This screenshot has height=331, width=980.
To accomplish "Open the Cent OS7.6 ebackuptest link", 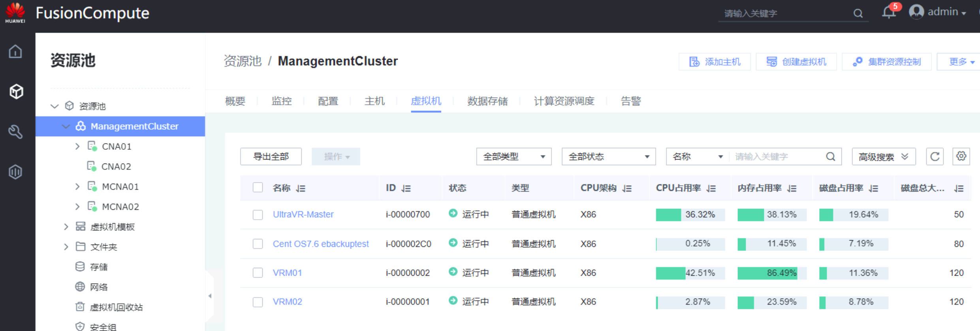I will (320, 244).
